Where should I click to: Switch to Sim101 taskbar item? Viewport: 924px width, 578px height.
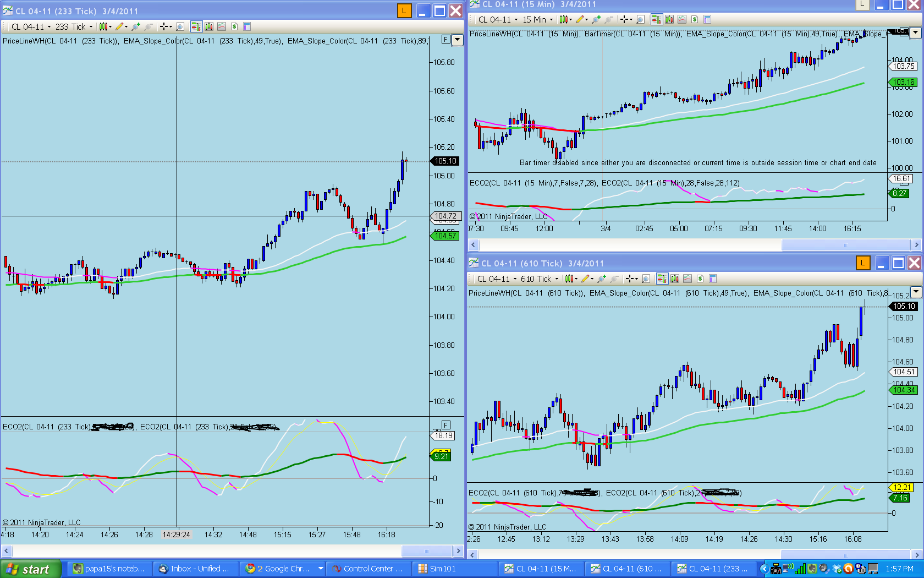click(454, 569)
